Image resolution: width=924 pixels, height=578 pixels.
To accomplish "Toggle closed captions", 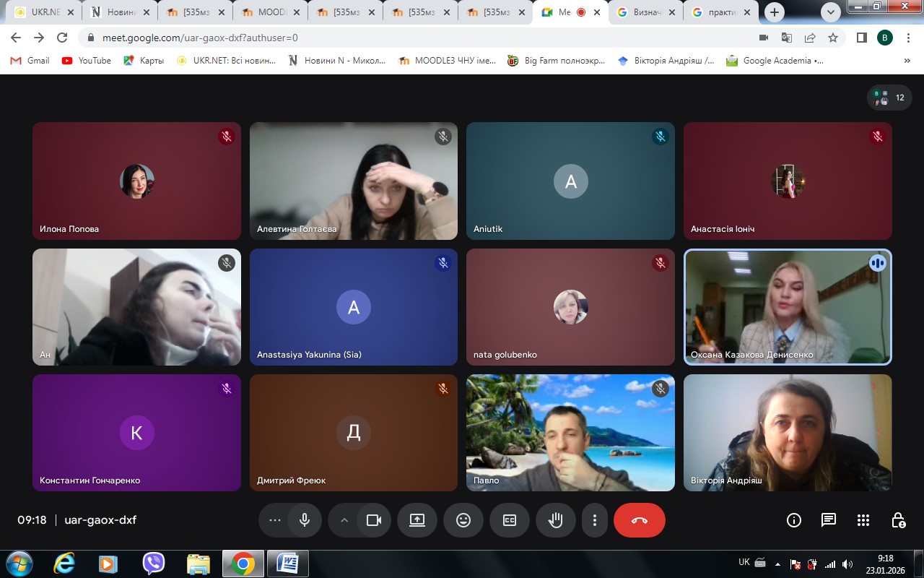I will [x=510, y=520].
